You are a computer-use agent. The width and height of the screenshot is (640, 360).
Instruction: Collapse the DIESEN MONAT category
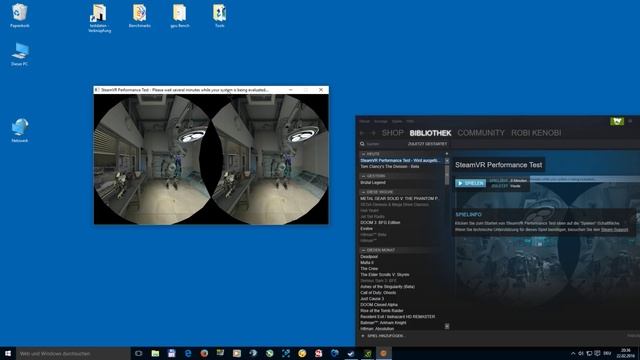363,250
